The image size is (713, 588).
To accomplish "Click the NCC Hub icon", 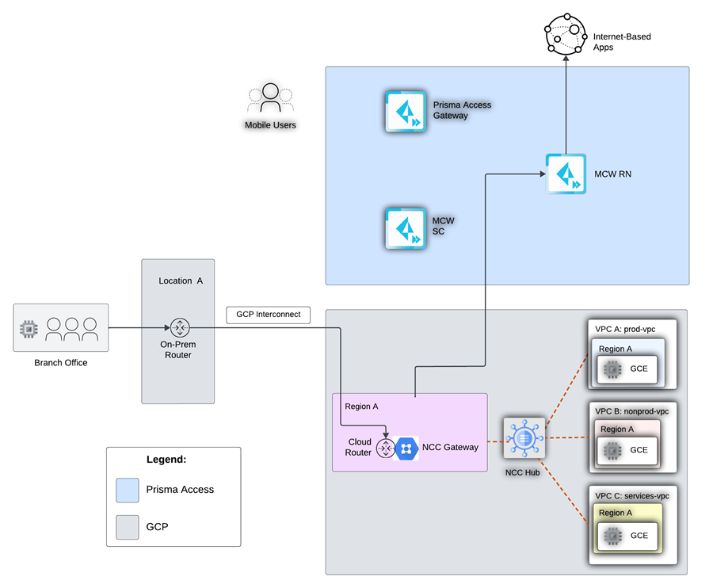I will (x=524, y=438).
